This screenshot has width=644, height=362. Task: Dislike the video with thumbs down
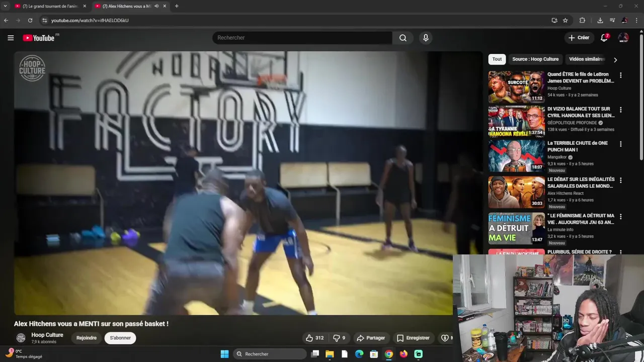(340, 338)
